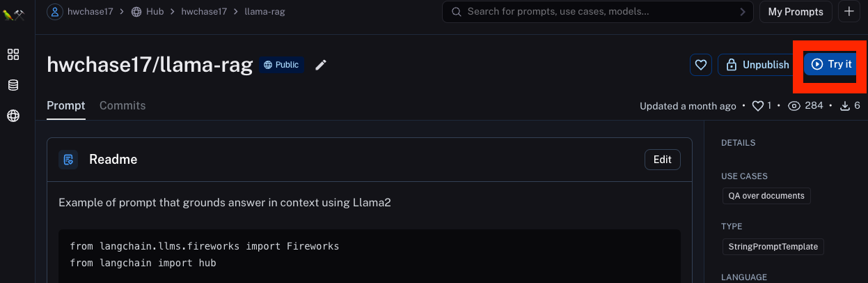
Task: Open the Hub globe sidebar icon
Action: [x=13, y=116]
